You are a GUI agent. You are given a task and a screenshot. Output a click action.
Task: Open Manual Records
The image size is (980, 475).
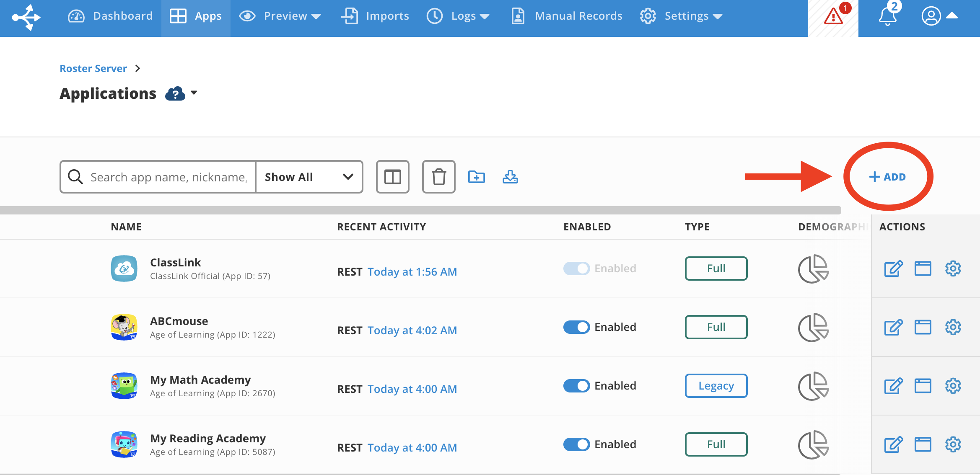point(567,16)
